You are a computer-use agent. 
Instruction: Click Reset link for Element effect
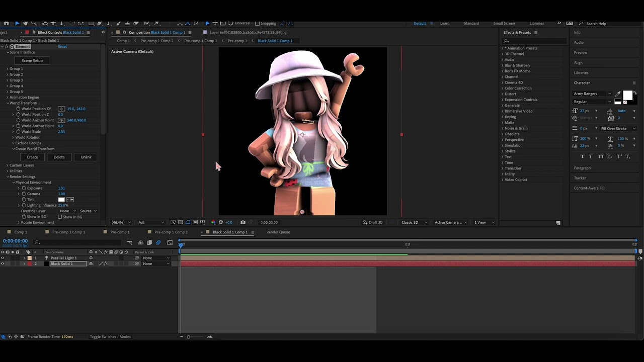[62, 47]
